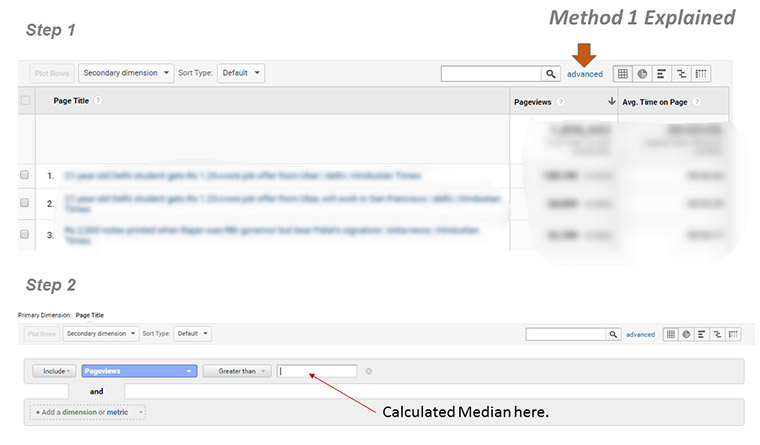Click Step 2 Plot Rows button
Viewport: 760px width, 445px height.
(x=42, y=334)
